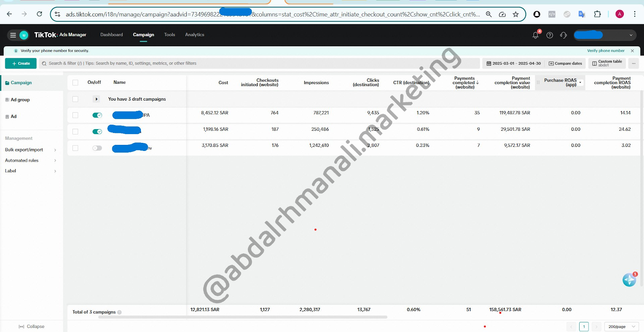Click the TikTok Ads Manager logo

coord(60,35)
